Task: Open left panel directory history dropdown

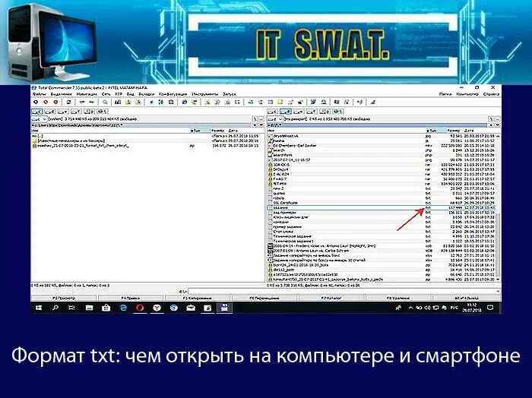Action: click(x=261, y=125)
